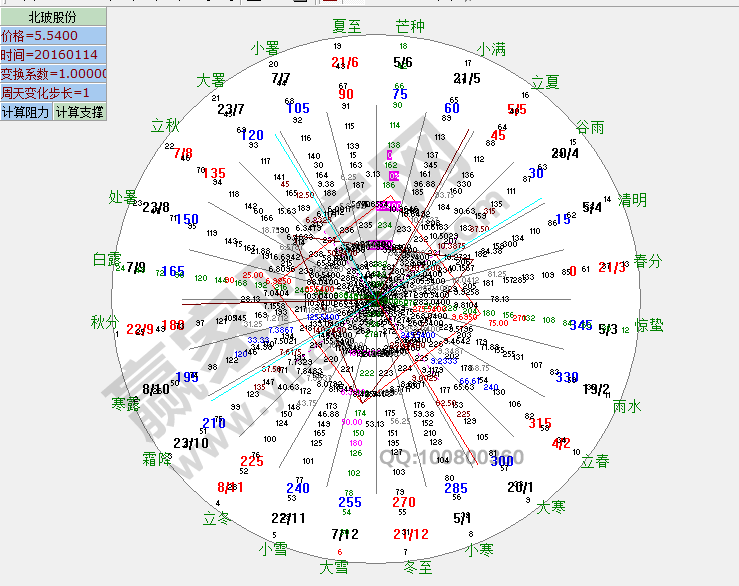Click the 变换系数 coefficient field
Screen dimensions: 739x586
(x=52, y=74)
